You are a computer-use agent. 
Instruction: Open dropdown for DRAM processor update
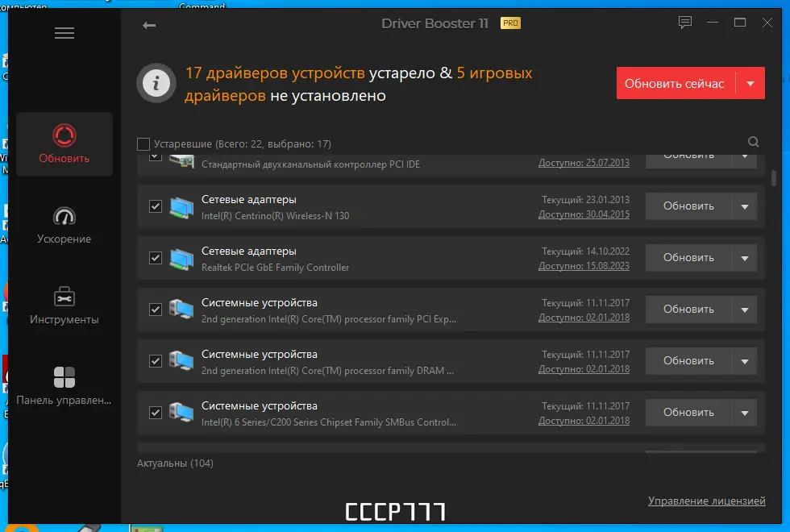point(745,361)
